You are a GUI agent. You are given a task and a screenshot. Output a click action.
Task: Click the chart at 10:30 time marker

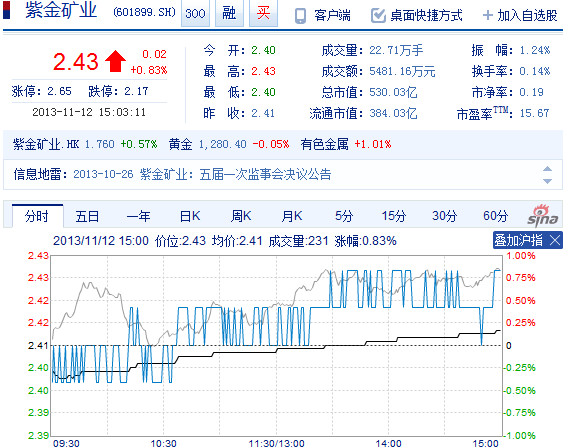point(163,443)
